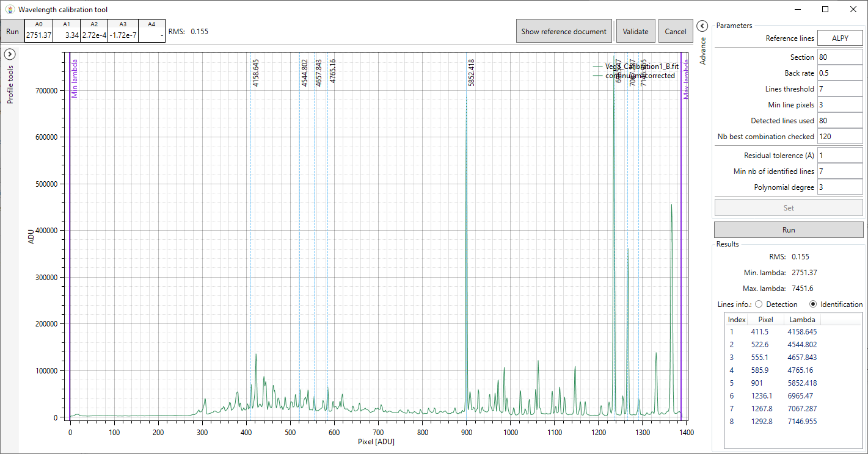The image size is (868, 454).
Task: Edit the Back rate field
Action: point(840,73)
